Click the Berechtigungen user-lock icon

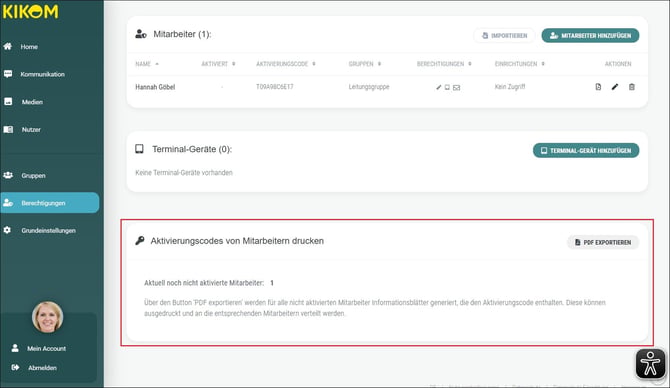8,203
